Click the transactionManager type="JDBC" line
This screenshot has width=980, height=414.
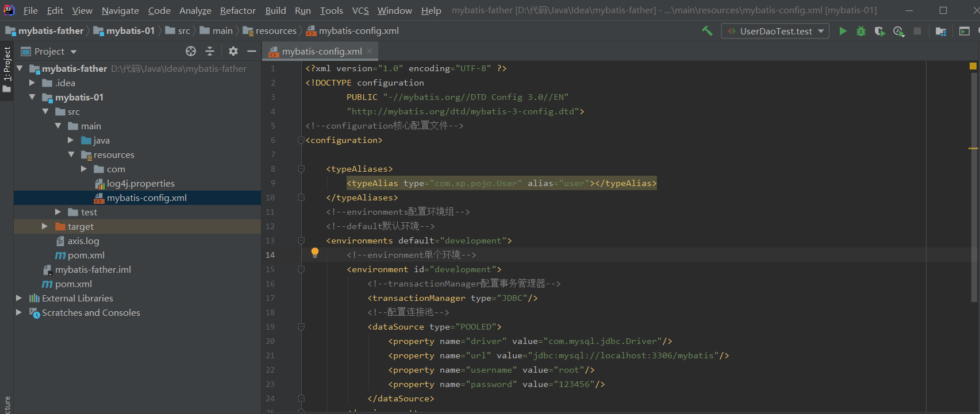coord(453,298)
